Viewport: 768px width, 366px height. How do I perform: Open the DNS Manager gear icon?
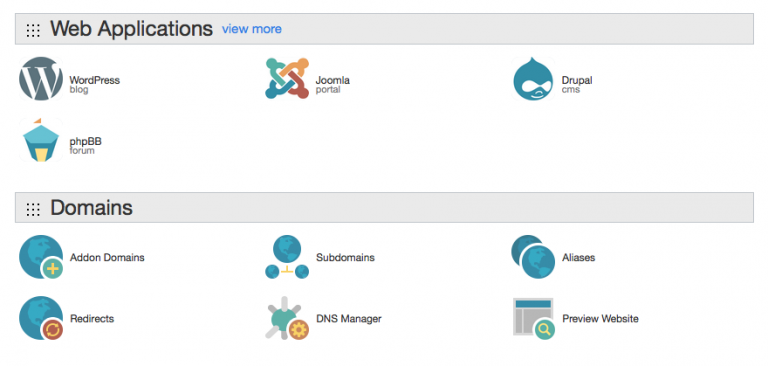point(287,318)
